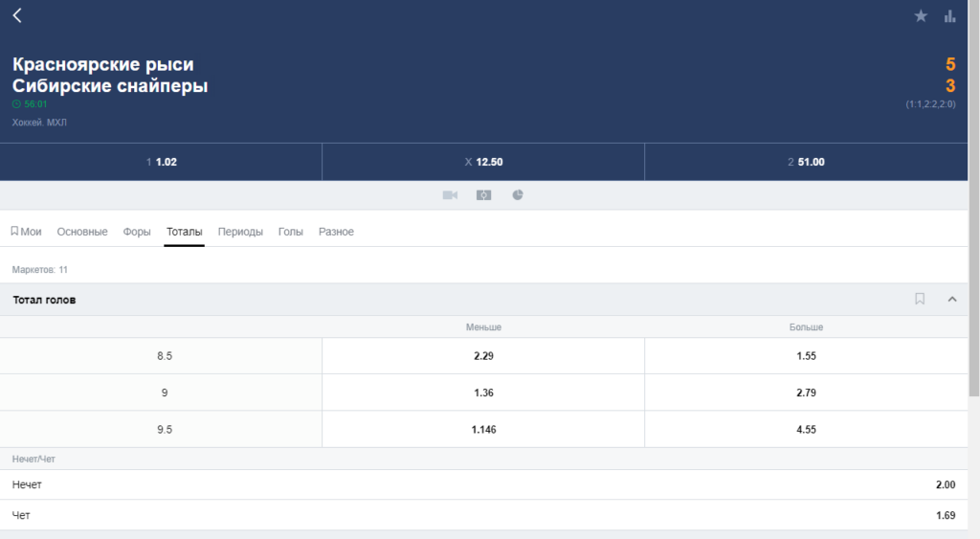Click the 8.5 total line cell
The width and height of the screenshot is (980, 539).
click(161, 356)
